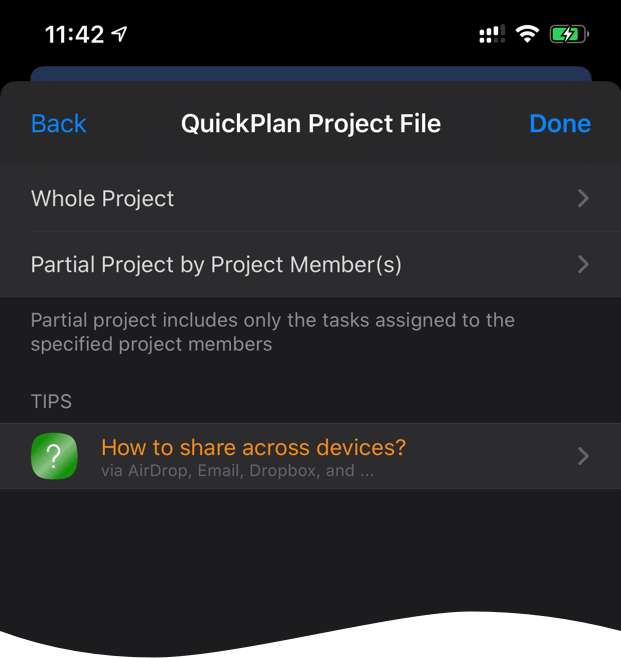Tap the cellular signal strength icon

[x=491, y=35]
